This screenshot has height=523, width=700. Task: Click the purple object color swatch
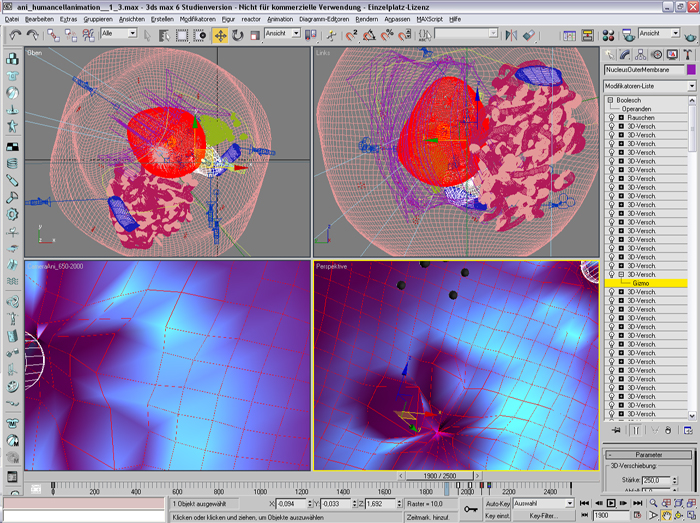click(690, 70)
